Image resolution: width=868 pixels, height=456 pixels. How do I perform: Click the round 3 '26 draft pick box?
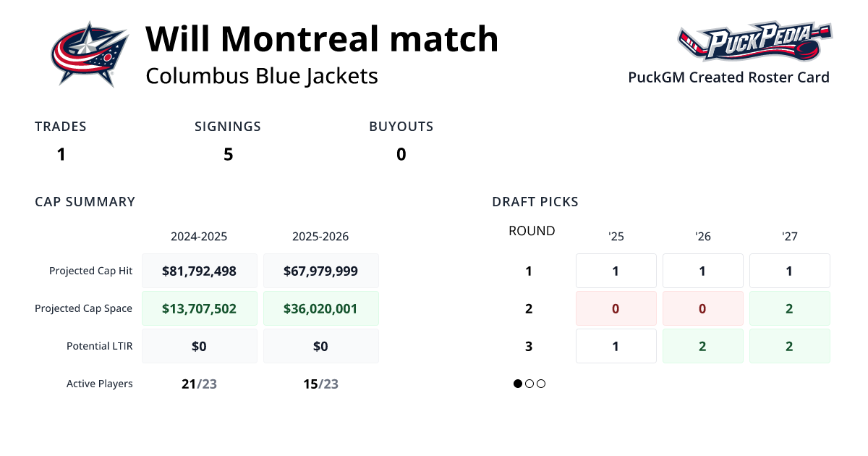pyautogui.click(x=703, y=346)
